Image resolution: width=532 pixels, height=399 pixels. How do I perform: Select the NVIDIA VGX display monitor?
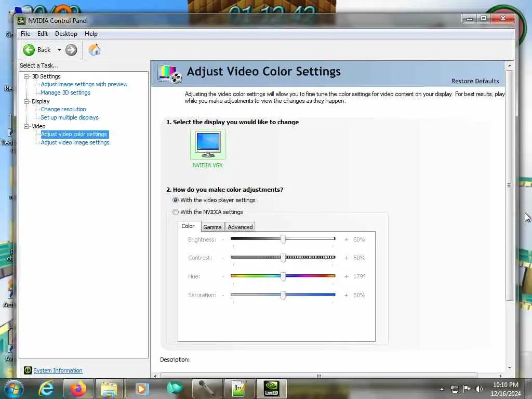point(208,144)
